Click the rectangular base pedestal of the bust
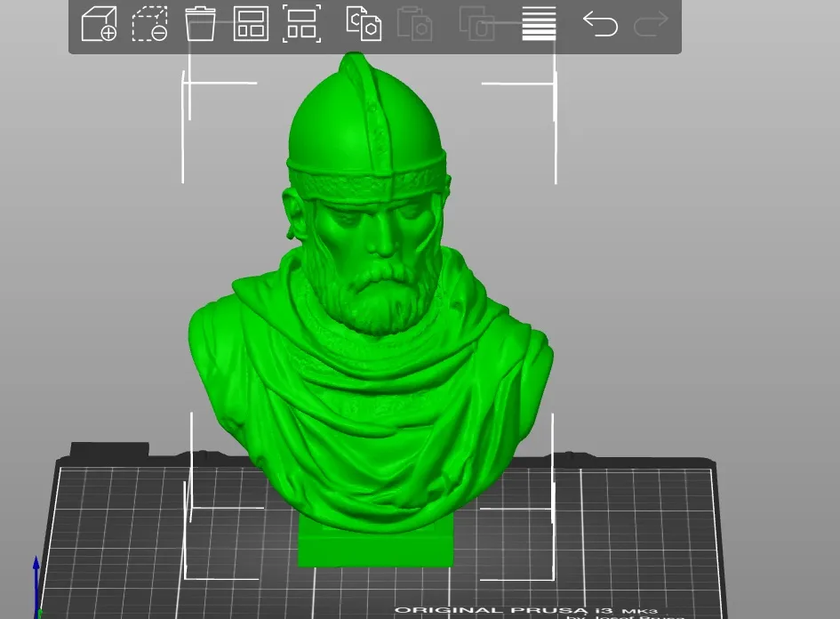The width and height of the screenshot is (840, 619). tap(375, 542)
